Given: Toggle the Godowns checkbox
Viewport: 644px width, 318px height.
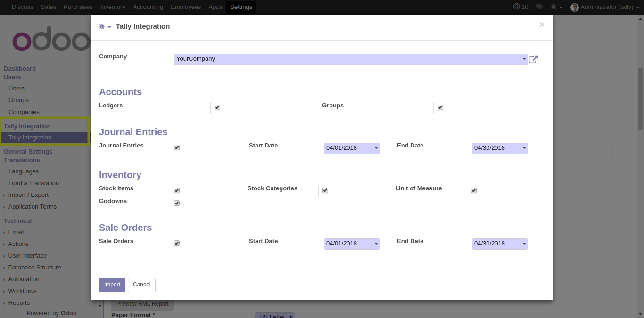Looking at the screenshot, I should [177, 203].
